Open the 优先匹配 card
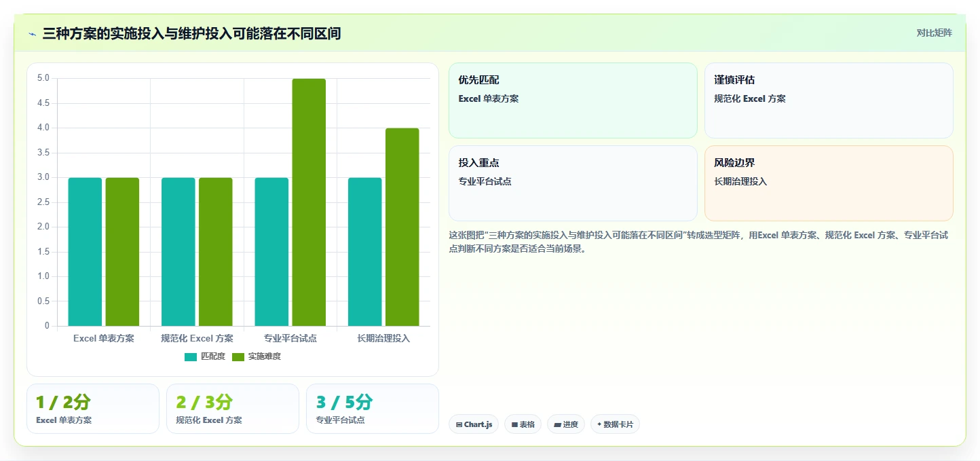 tap(573, 100)
